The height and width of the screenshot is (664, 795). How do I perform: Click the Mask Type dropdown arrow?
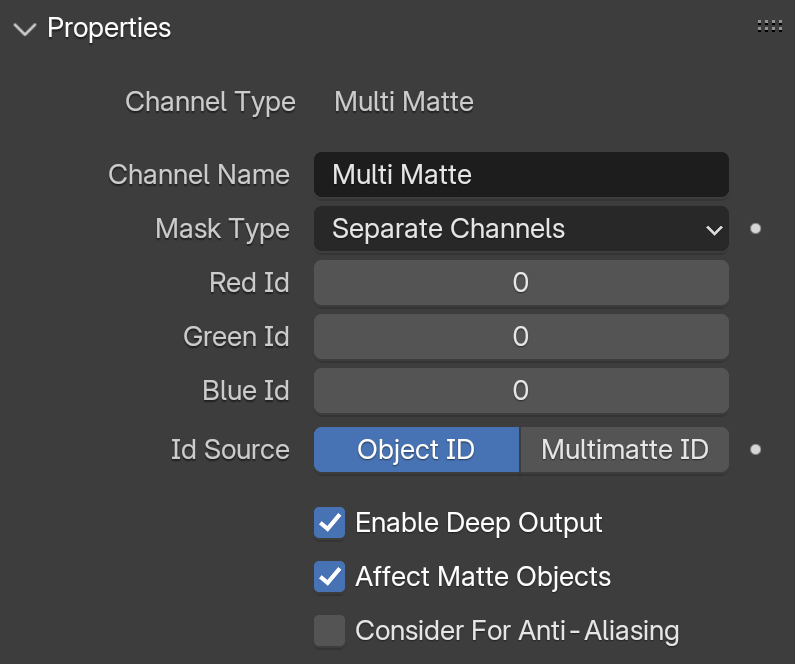pyautogui.click(x=714, y=231)
